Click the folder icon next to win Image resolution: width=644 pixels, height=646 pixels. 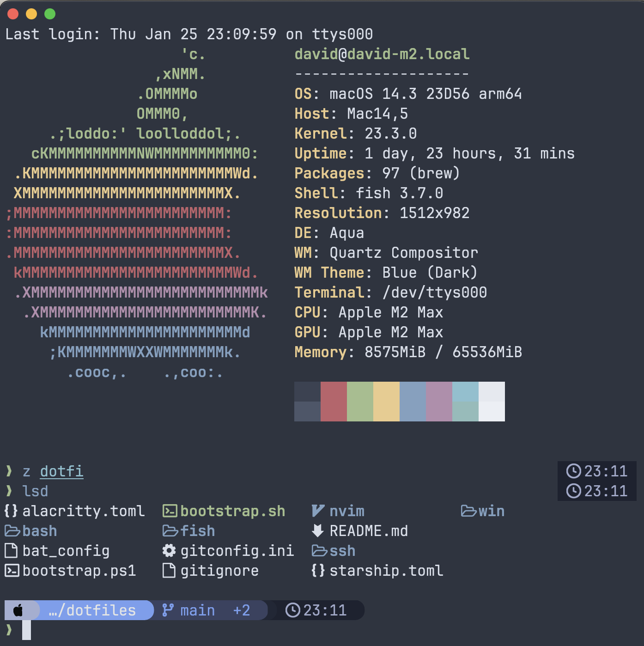[468, 511]
